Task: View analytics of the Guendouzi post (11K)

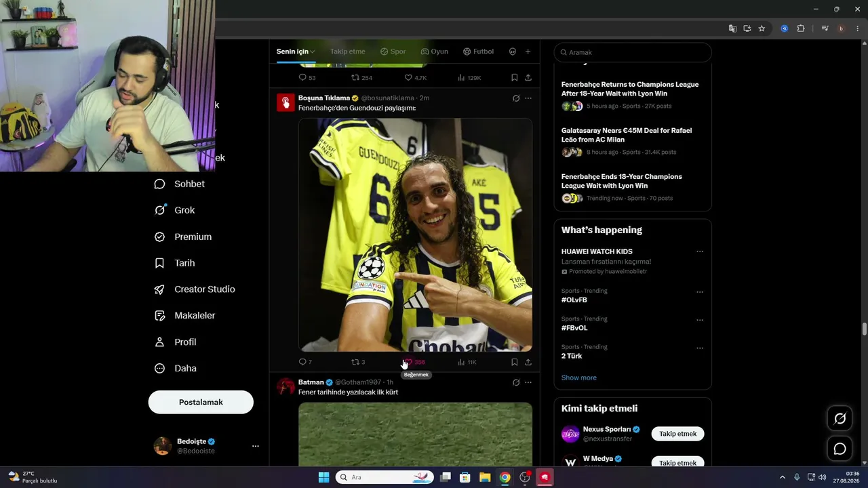Action: (x=467, y=362)
